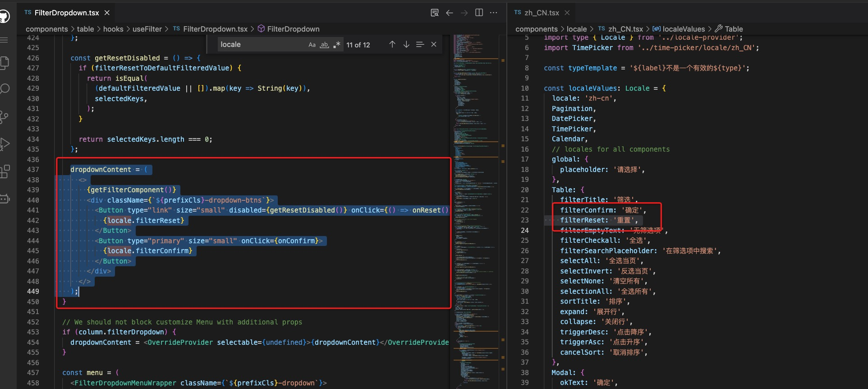Click '11 of 12' match counter
The height and width of the screenshot is (389, 868).
(358, 45)
